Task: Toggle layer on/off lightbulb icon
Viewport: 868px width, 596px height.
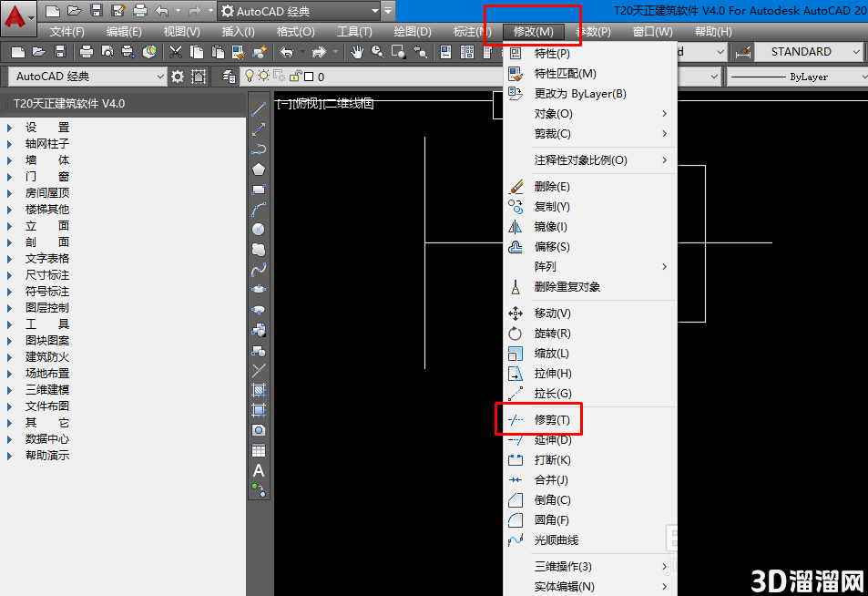Action: pos(250,76)
